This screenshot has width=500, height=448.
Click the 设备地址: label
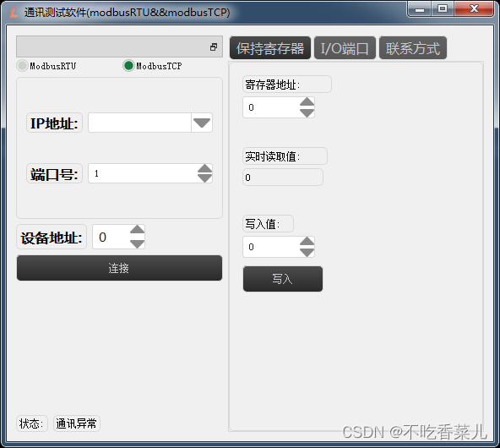52,237
